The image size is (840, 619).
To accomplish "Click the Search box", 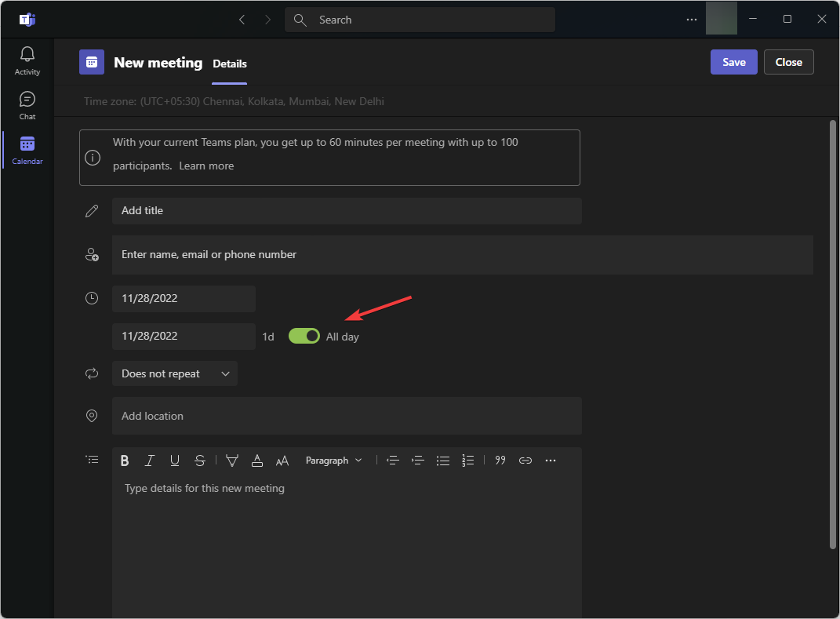I will pyautogui.click(x=420, y=20).
